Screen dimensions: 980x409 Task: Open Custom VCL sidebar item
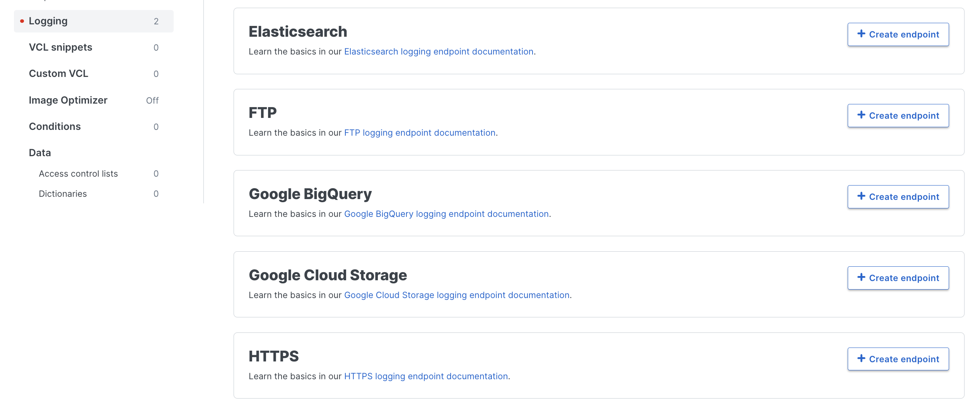[x=59, y=74]
